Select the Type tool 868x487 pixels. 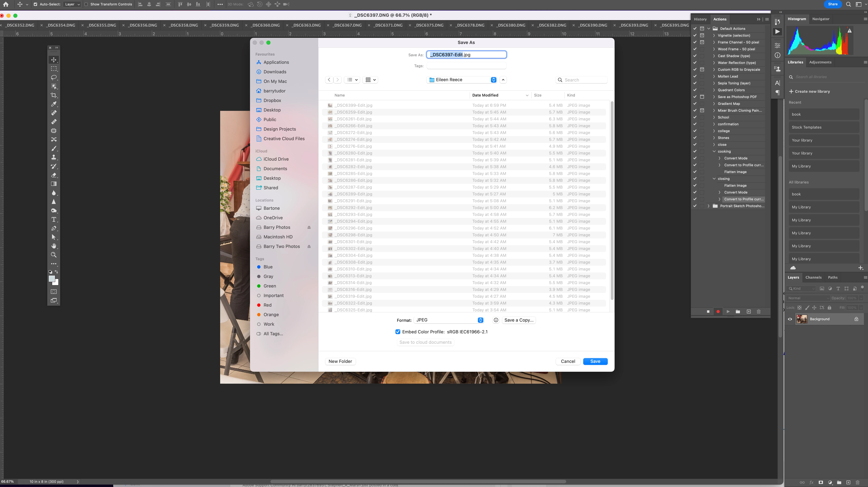[54, 219]
